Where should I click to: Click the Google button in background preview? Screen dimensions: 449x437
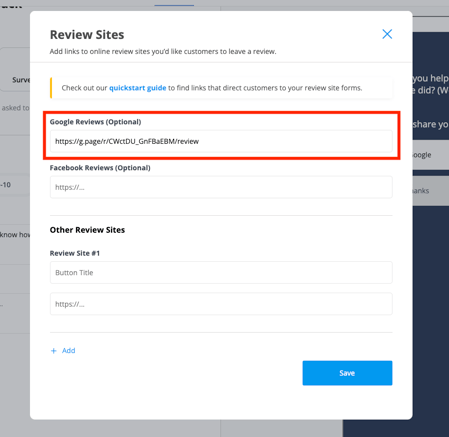tap(431, 155)
